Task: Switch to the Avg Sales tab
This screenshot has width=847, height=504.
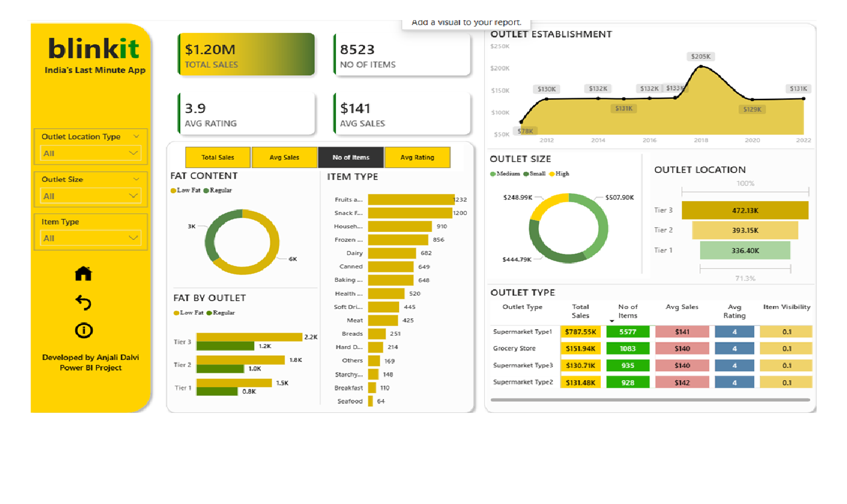Action: (284, 157)
